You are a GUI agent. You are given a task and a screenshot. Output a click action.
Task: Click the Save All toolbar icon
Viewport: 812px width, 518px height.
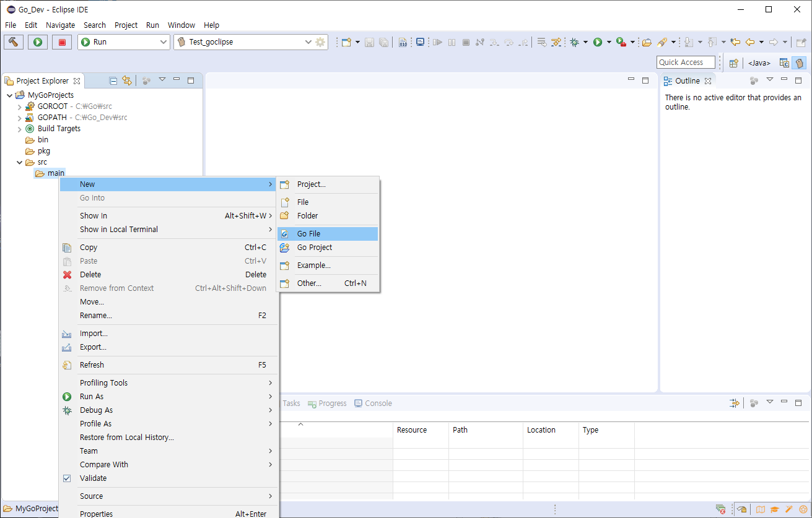[x=383, y=42]
